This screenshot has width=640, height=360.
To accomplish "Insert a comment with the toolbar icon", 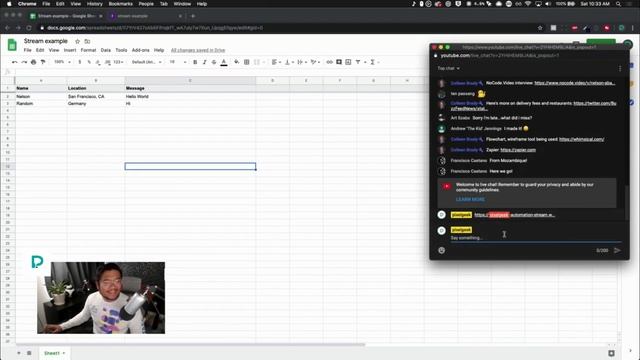I will click(339, 62).
